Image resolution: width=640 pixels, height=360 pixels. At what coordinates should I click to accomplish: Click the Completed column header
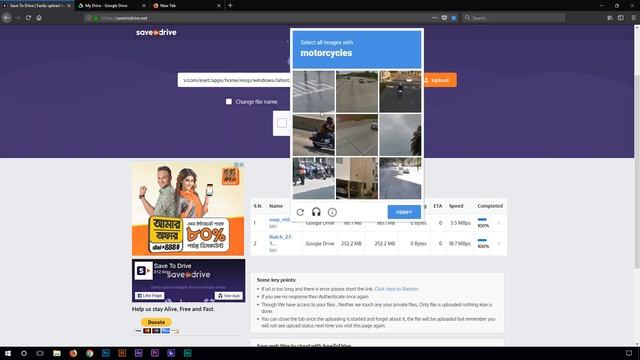(x=490, y=206)
